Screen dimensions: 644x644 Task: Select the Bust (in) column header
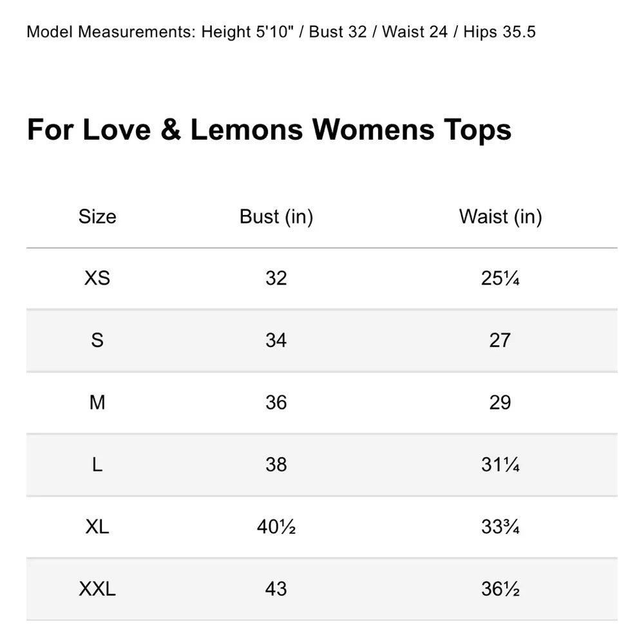(x=276, y=216)
